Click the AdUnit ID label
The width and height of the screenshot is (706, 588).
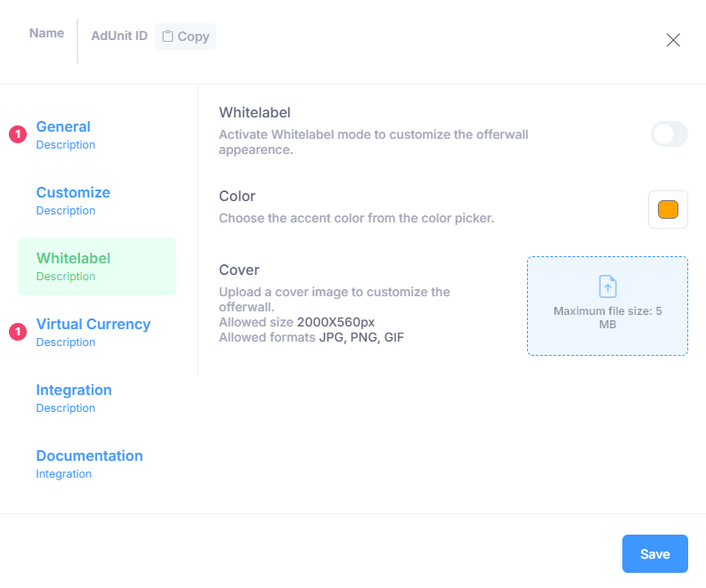(x=119, y=36)
